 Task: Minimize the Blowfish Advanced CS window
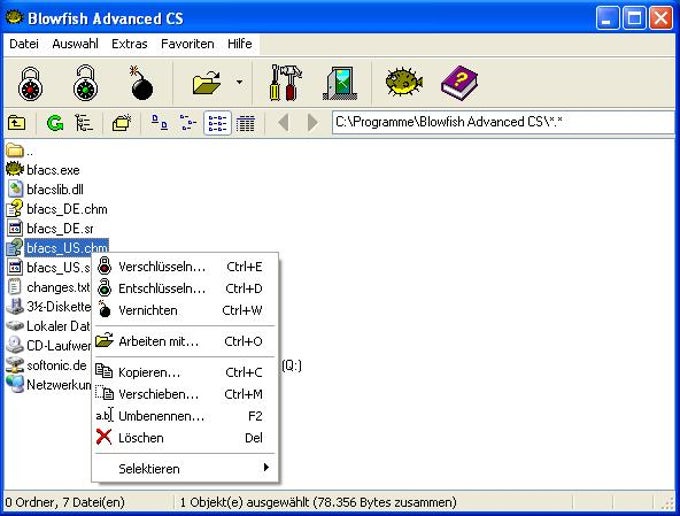point(607,18)
